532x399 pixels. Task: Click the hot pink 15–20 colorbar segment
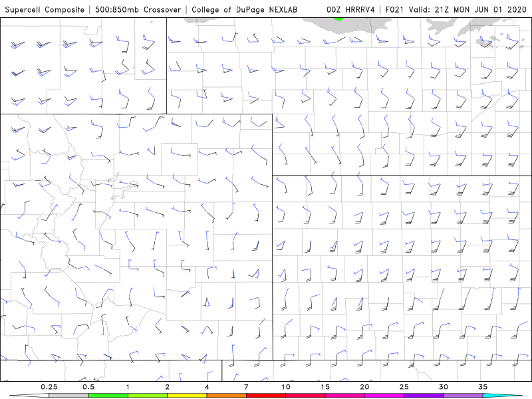pyautogui.click(x=344, y=396)
